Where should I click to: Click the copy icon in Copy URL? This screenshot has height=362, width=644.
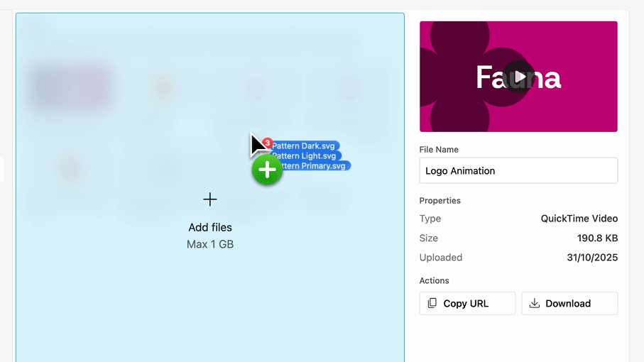432,303
